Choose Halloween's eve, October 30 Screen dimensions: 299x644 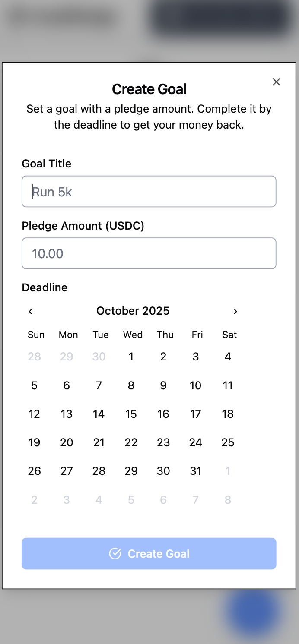point(163,471)
